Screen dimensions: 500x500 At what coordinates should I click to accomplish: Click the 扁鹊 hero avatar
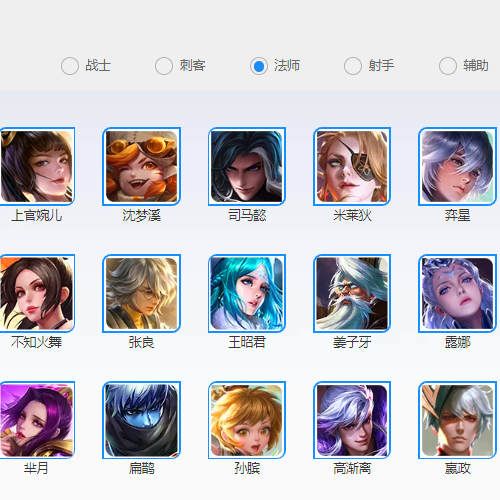pyautogui.click(x=142, y=420)
